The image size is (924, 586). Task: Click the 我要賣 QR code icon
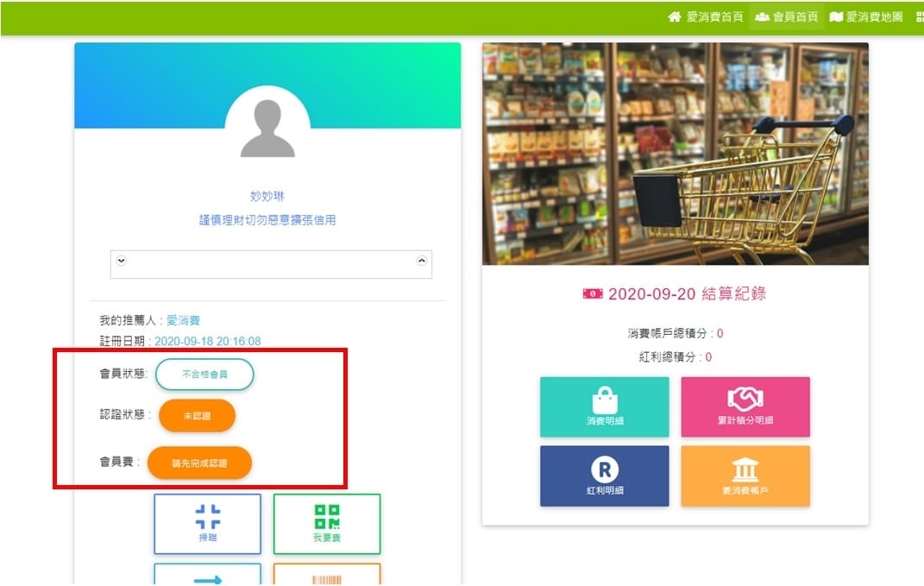(x=327, y=523)
